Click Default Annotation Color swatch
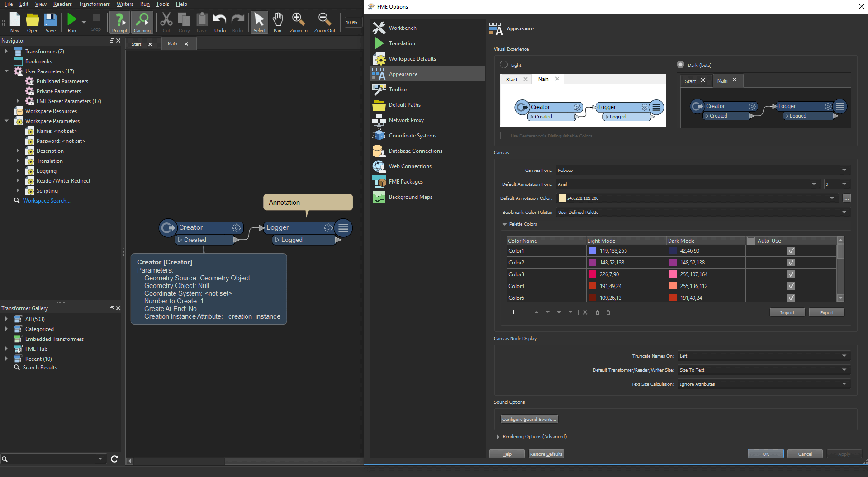Viewport: 868px width, 477px height. (562, 198)
